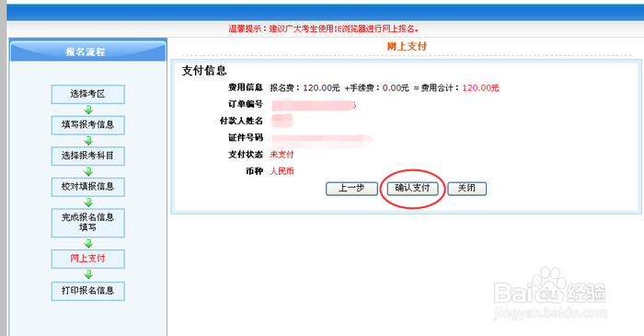Click the 订单编号 label

246,104
